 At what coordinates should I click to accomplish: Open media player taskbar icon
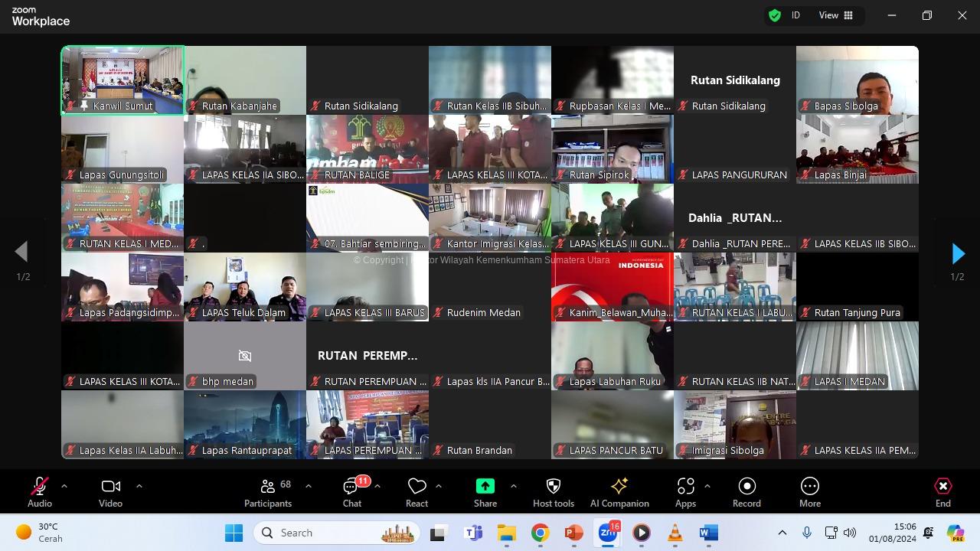[642, 533]
